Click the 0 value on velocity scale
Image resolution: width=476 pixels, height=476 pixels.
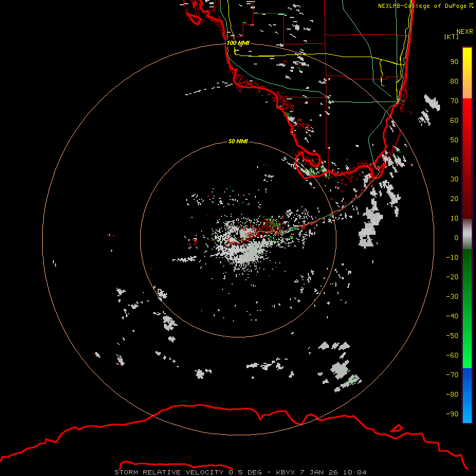[456, 237]
